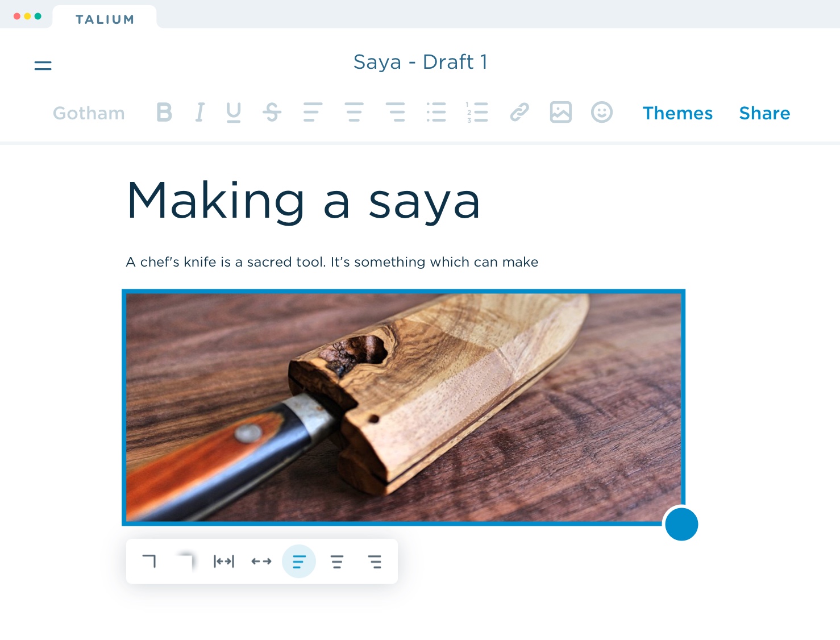Insert a numbered list
This screenshot has width=840, height=640.
[477, 113]
